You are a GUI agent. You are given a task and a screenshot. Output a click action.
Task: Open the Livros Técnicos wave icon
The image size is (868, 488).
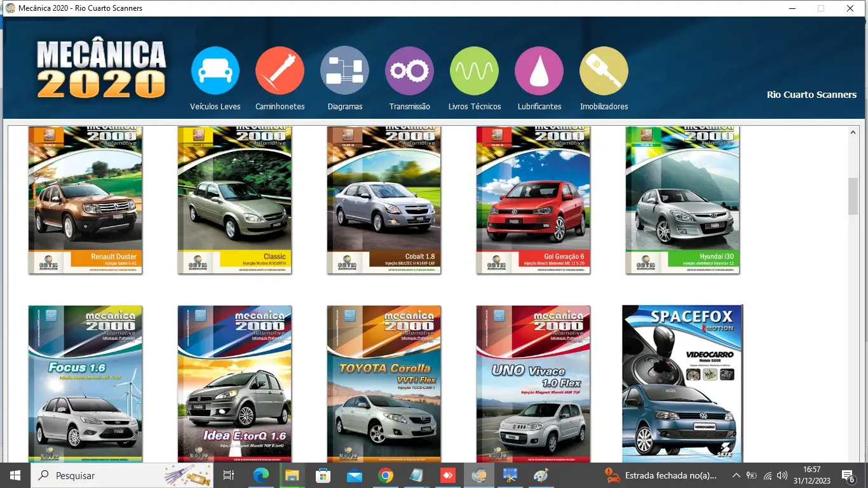[x=474, y=71]
